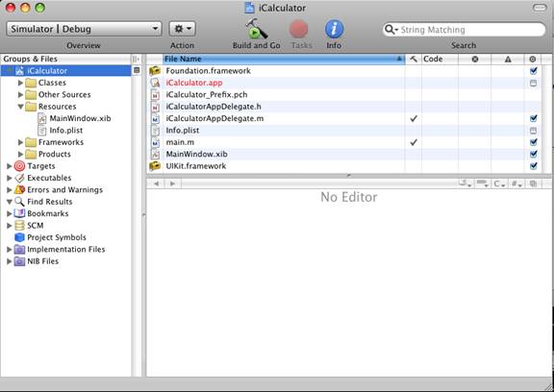Uncheck target for main.m
This screenshot has height=392, width=554.
pos(534,142)
